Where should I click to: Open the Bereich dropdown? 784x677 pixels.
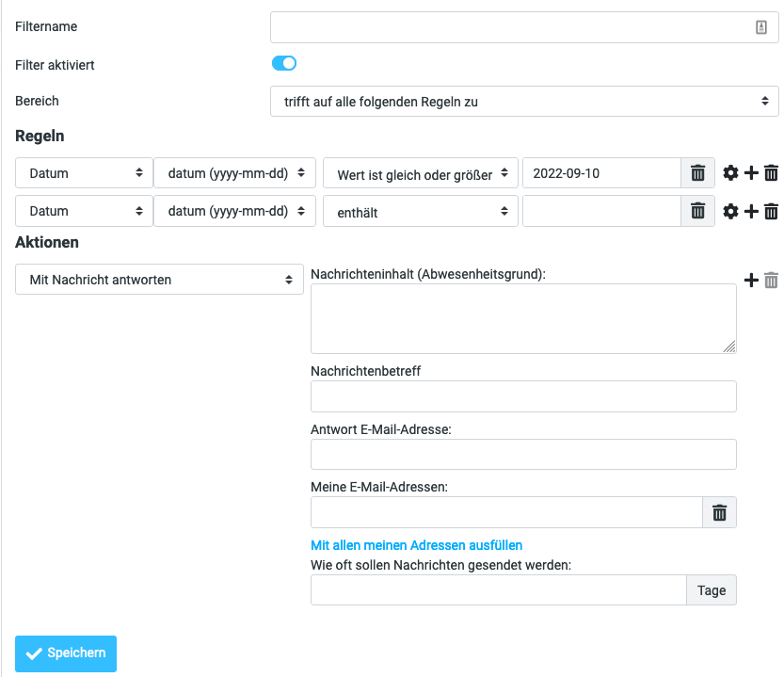[524, 102]
